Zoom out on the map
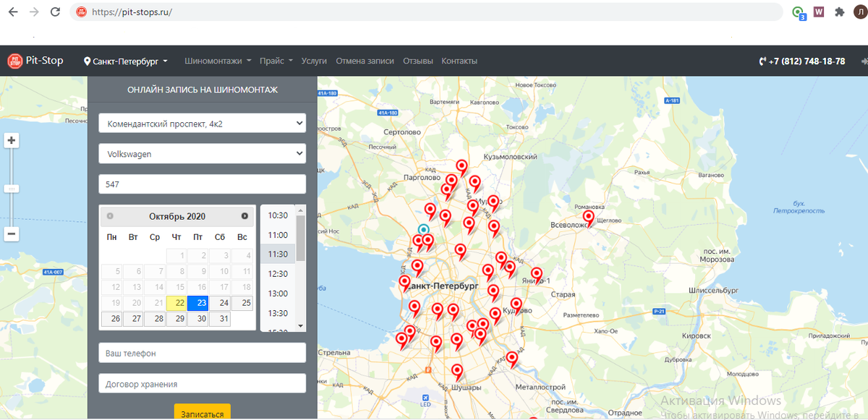 pos(12,234)
